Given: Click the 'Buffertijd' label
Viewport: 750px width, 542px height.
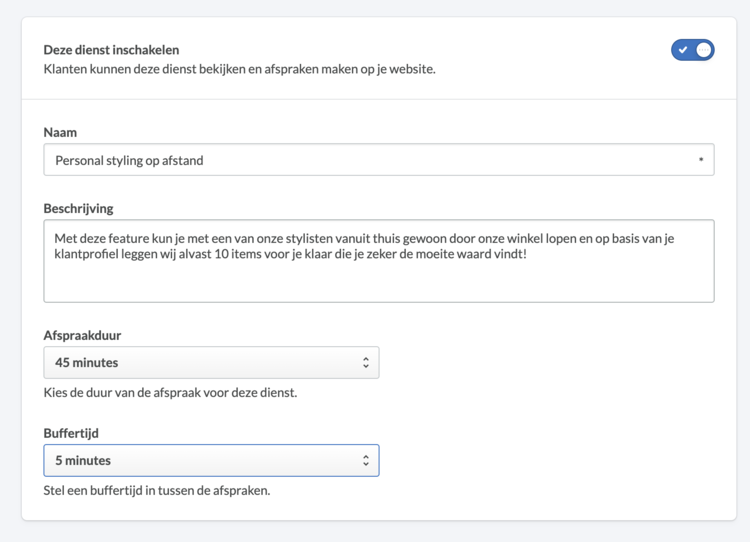Looking at the screenshot, I should click(71, 433).
